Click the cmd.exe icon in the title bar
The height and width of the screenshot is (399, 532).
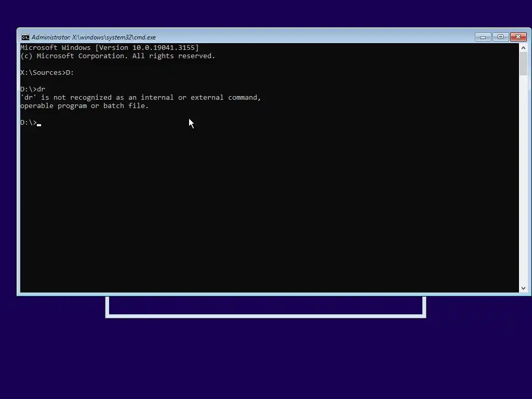pos(25,37)
